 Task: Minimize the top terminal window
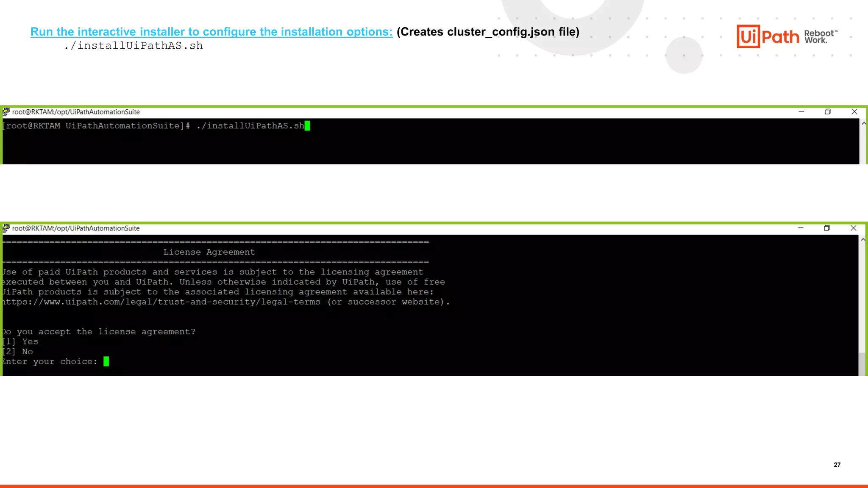pos(801,112)
